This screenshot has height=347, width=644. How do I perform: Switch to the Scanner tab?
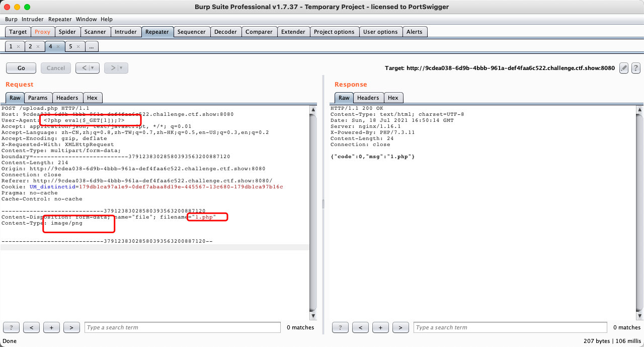[x=95, y=32]
